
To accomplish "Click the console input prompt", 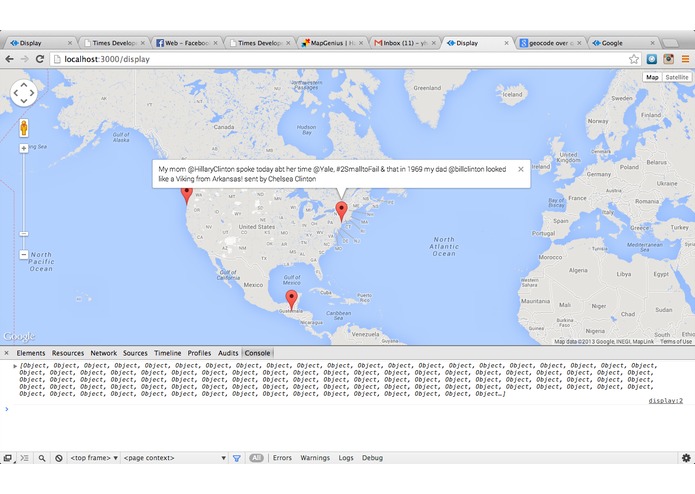I will point(346,409).
